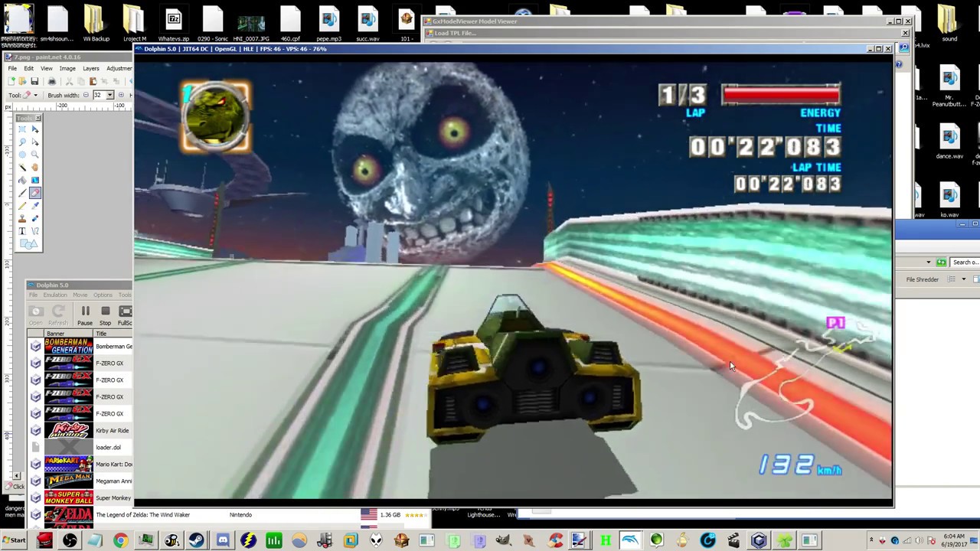980x551 pixels.
Task: Select Kirby Air Ride in game list
Action: pyautogui.click(x=80, y=431)
